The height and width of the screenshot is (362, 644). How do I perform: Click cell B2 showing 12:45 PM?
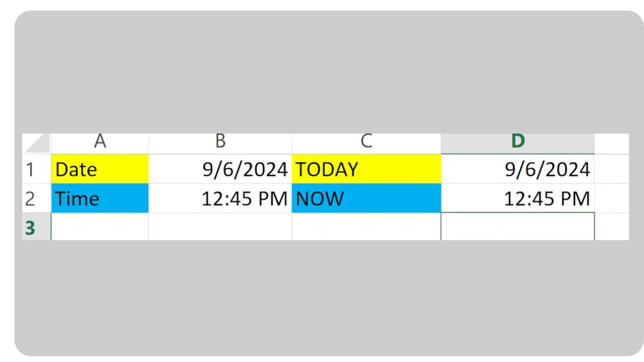coord(220,199)
